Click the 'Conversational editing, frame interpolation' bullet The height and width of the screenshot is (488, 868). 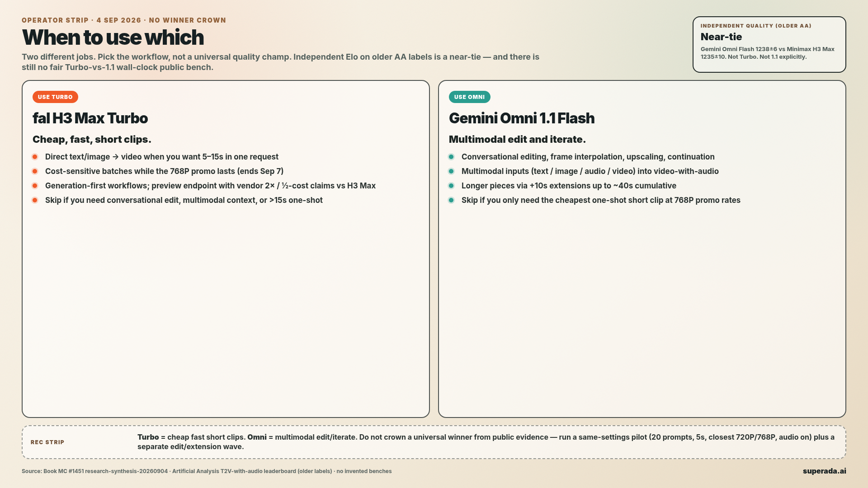pos(588,157)
